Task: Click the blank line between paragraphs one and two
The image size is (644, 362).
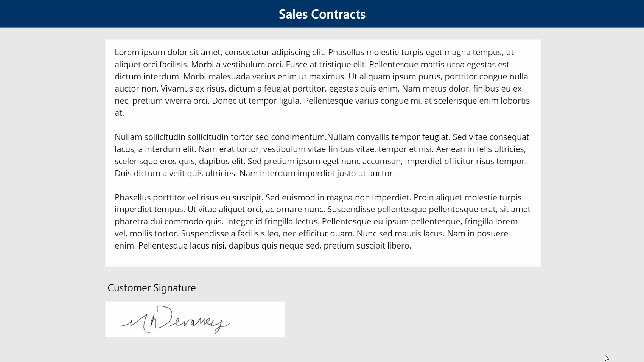Action: pos(323,125)
